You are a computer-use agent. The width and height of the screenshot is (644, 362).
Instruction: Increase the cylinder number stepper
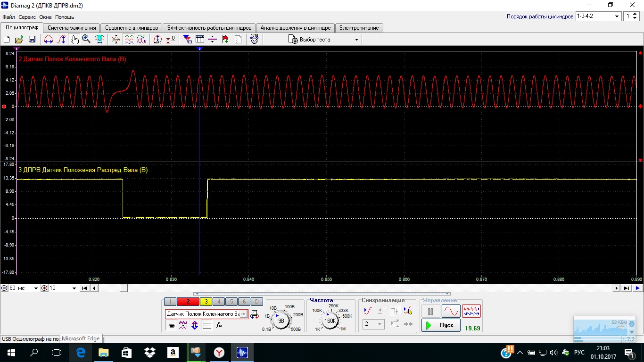(636, 14)
